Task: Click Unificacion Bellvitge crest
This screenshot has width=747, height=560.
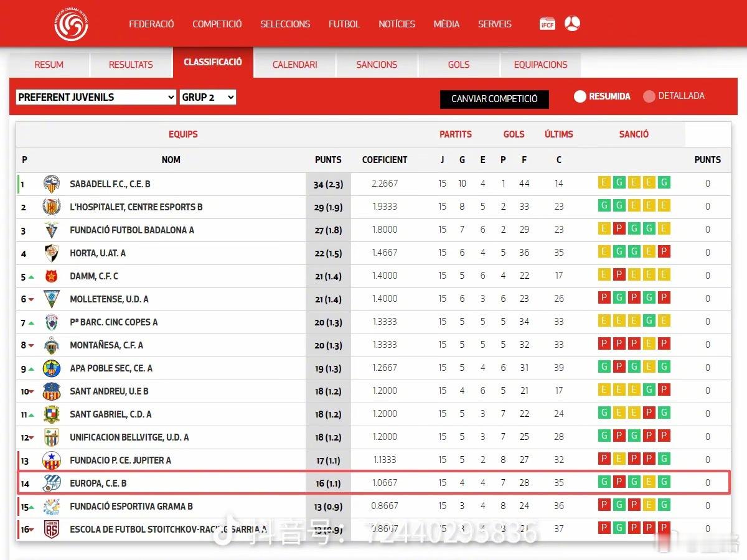Action: click(52, 437)
